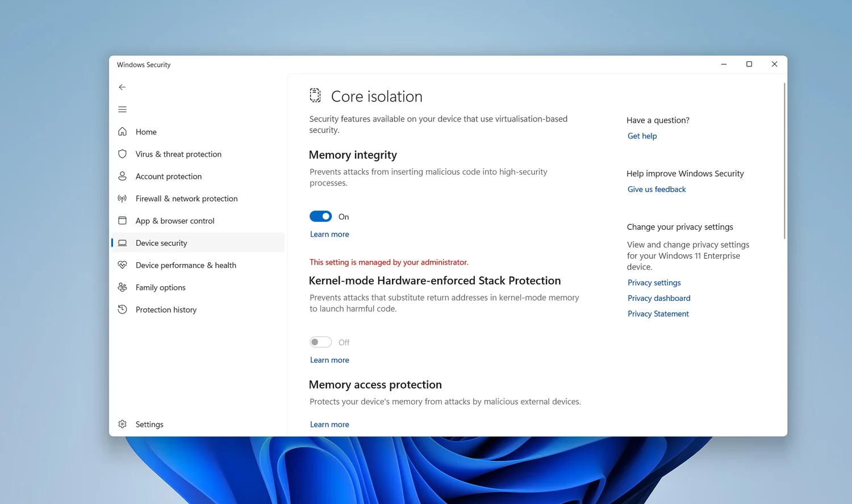
Task: Open Firewall & network protection antenna icon
Action: [x=122, y=199]
